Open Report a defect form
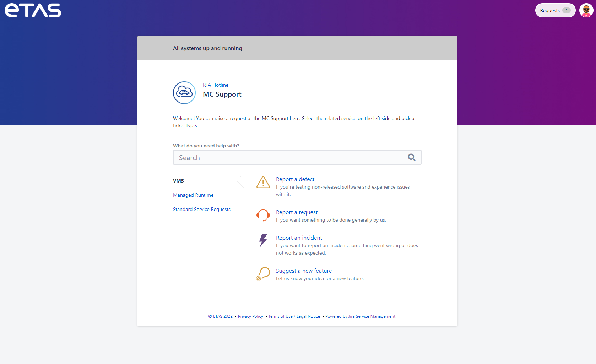This screenshot has width=596, height=364. [295, 179]
